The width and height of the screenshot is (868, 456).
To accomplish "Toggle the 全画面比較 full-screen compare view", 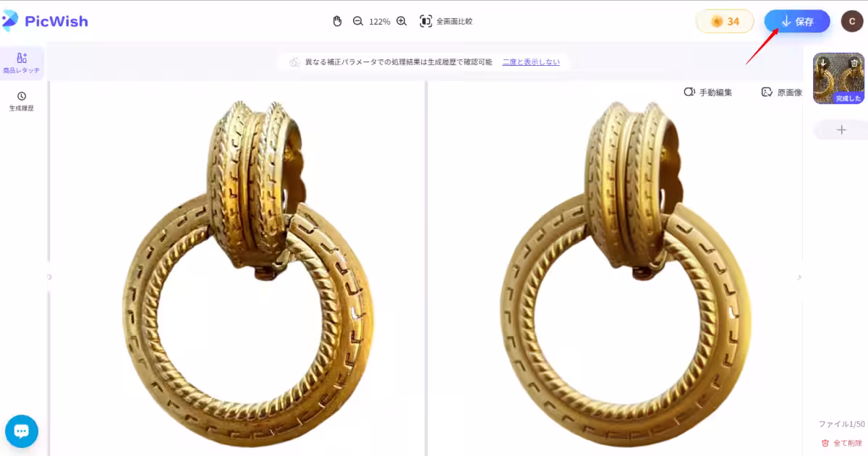I will 446,21.
